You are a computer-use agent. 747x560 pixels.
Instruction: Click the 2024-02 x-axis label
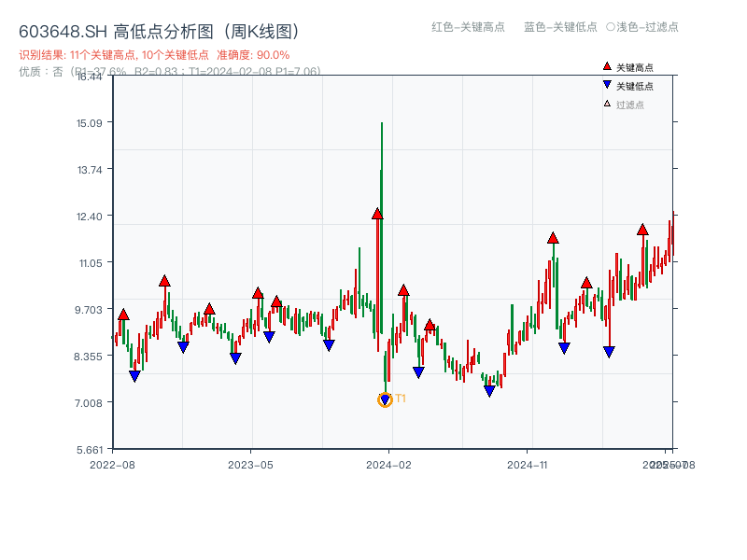(388, 465)
